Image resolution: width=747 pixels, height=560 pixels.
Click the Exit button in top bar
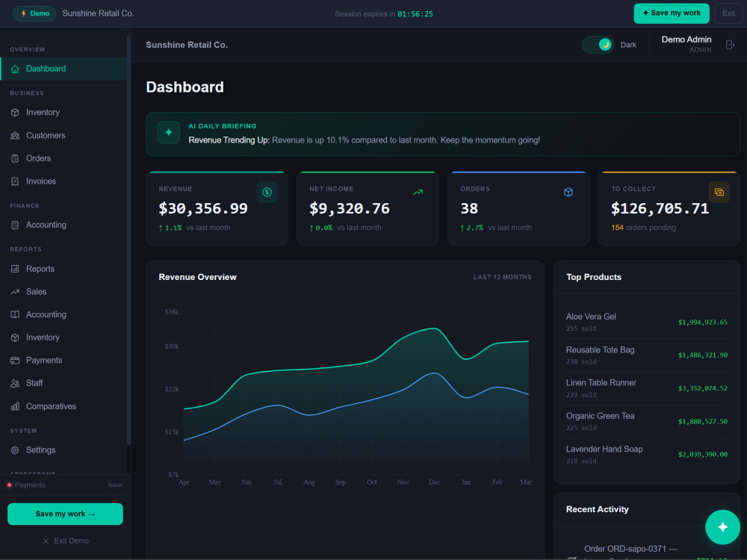coord(728,13)
